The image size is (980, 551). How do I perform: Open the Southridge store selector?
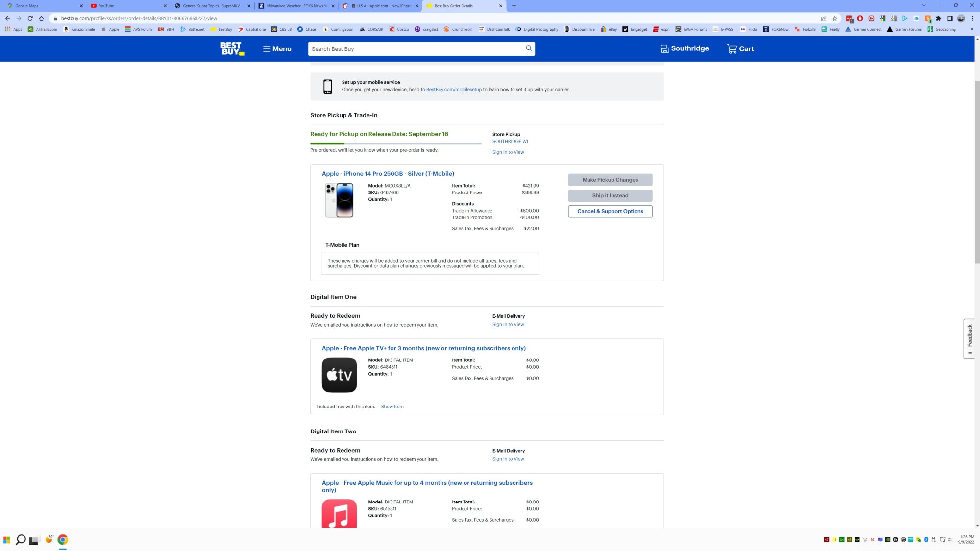click(x=685, y=48)
